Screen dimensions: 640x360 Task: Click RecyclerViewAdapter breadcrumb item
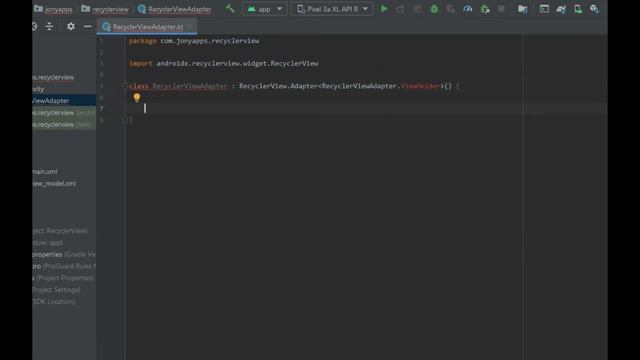click(x=175, y=9)
